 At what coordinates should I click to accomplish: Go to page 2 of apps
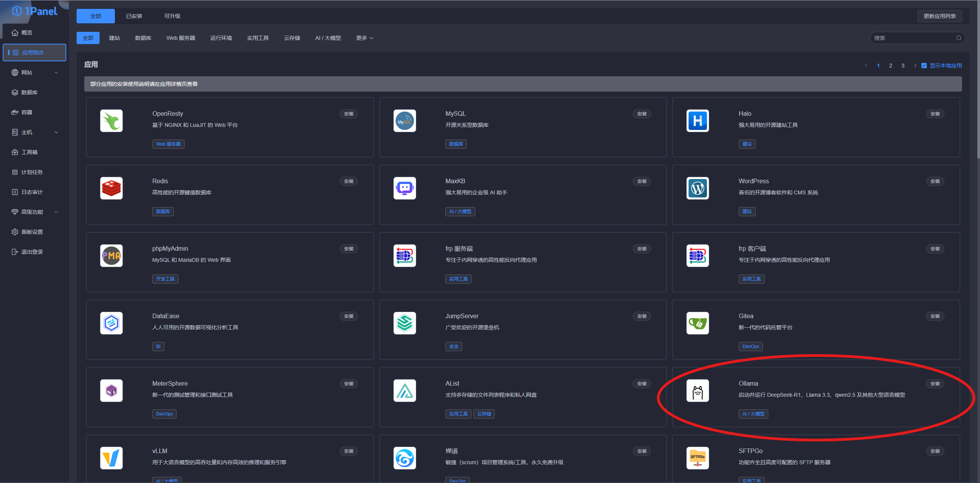coord(890,66)
